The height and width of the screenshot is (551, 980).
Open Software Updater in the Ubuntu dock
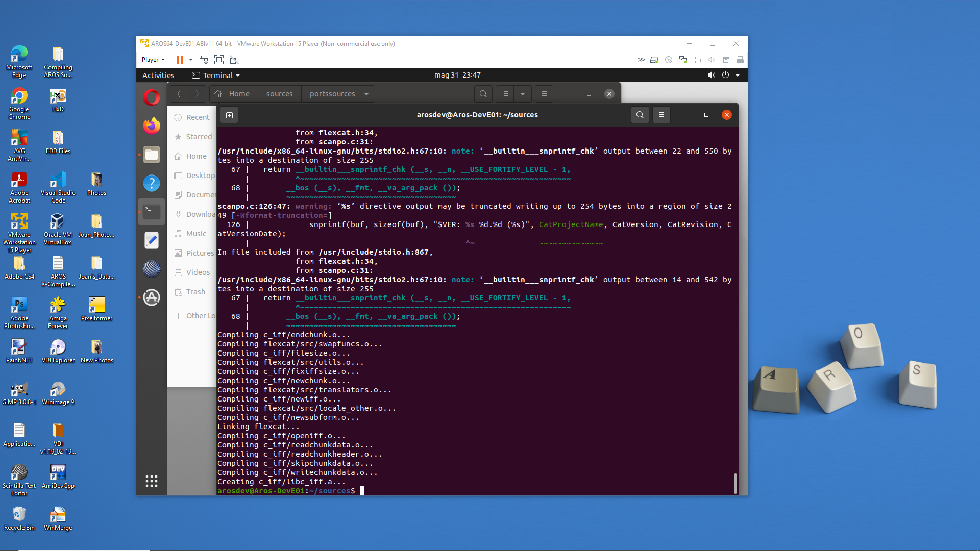[152, 297]
